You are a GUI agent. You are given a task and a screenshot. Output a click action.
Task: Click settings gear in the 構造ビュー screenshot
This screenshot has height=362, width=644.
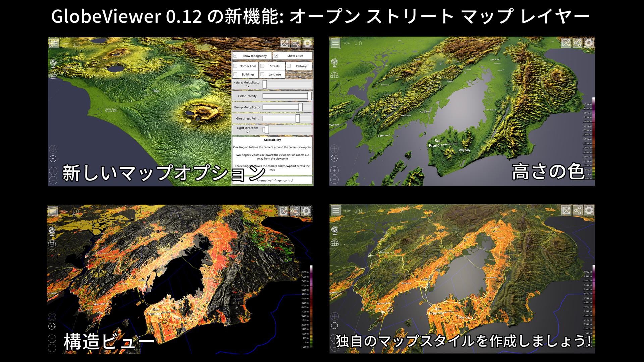tap(306, 211)
